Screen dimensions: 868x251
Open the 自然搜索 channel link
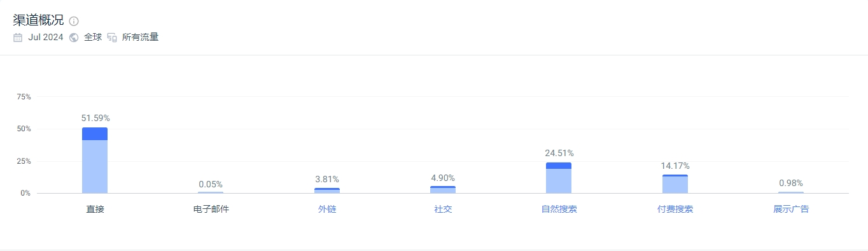coord(559,209)
